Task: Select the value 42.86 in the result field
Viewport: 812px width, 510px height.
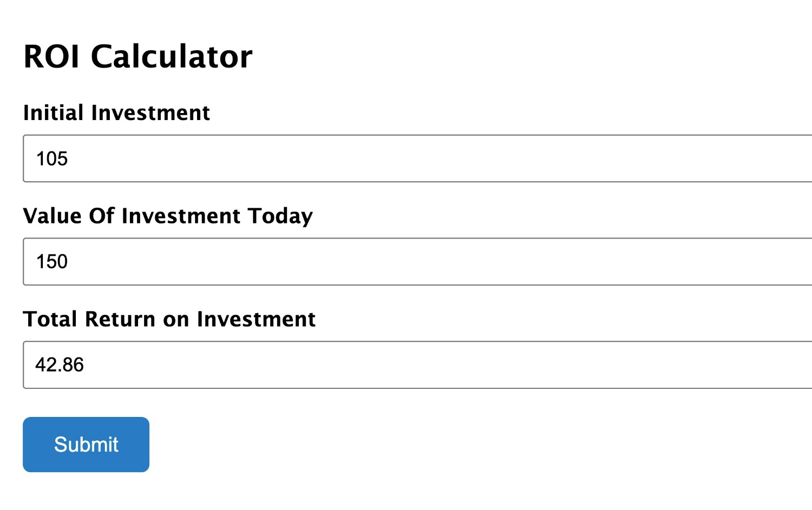Action: click(x=61, y=365)
